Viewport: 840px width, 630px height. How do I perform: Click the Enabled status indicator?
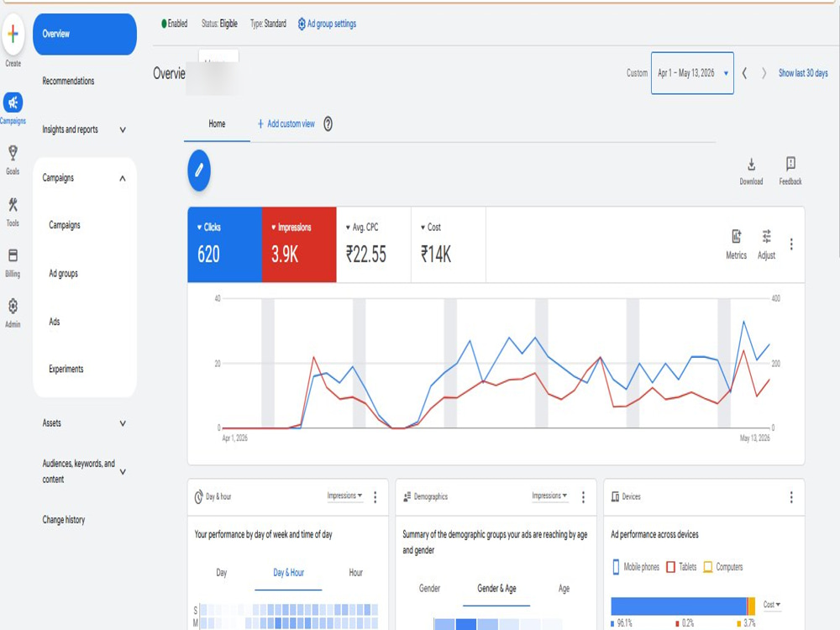coord(174,24)
